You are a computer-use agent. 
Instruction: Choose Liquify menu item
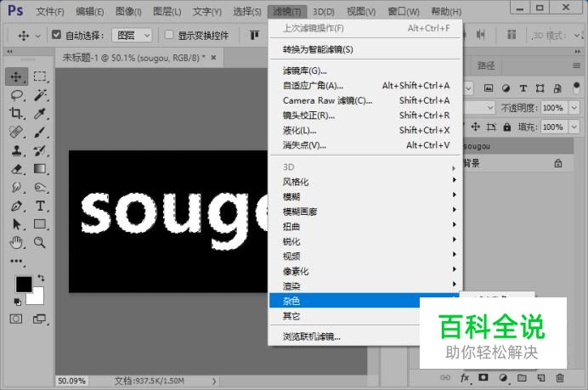(x=365, y=130)
